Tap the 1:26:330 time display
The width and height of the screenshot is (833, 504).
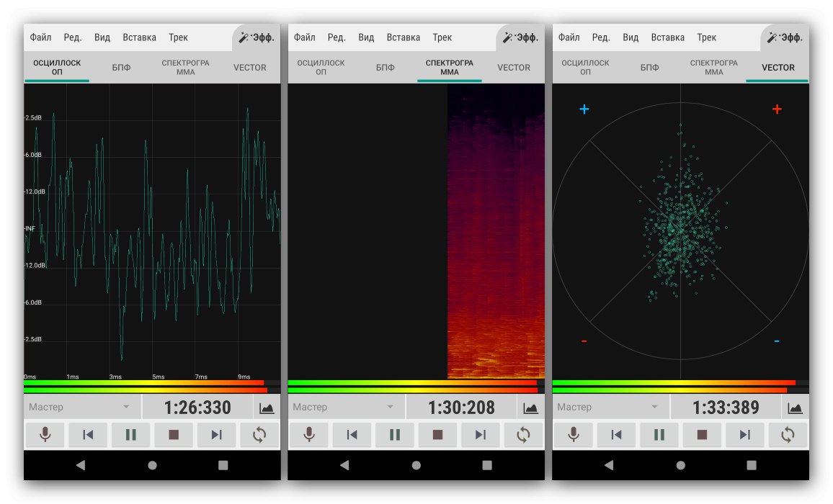(x=197, y=408)
